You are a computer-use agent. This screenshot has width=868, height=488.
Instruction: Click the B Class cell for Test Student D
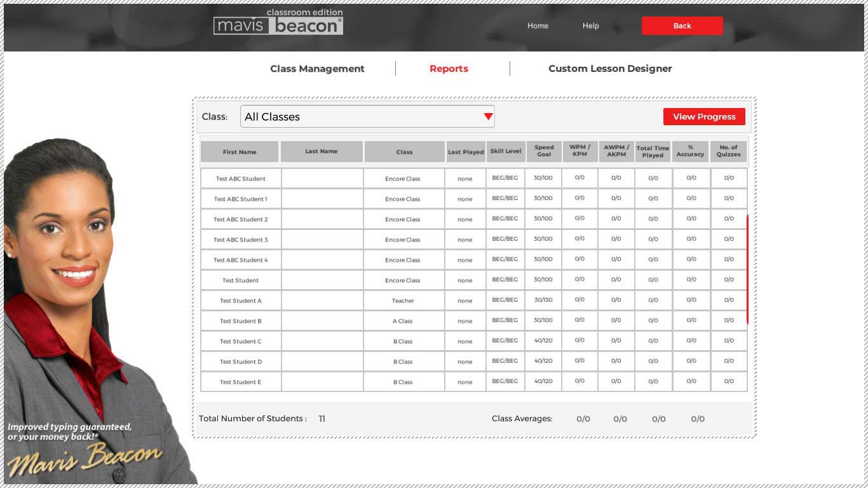[x=403, y=362]
